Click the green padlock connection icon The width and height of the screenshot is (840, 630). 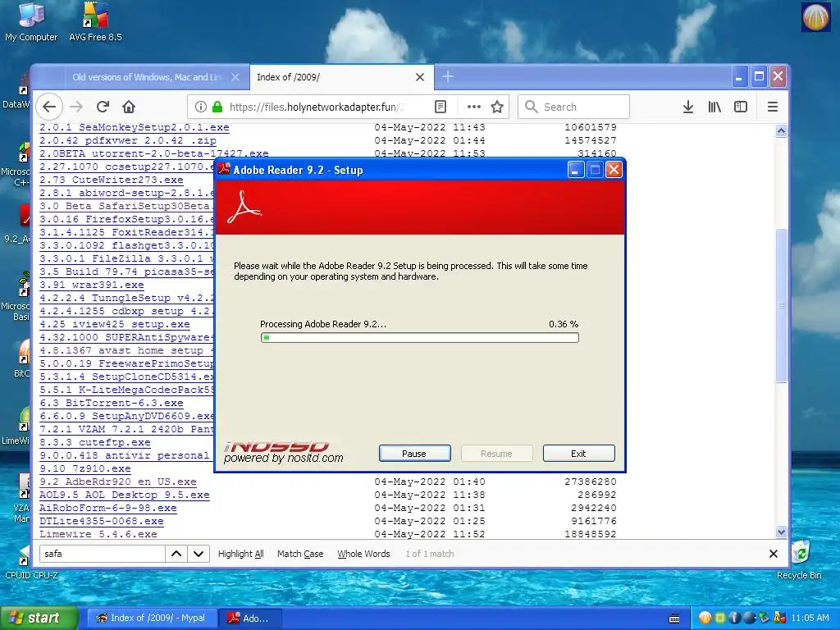[217, 107]
